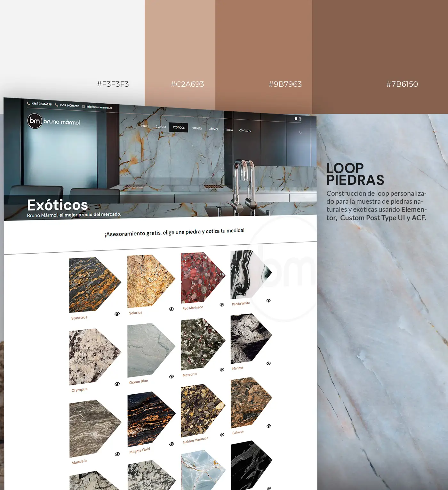This screenshot has width=448, height=490.
Task: Open the Solarius stone name link
Action: [136, 312]
